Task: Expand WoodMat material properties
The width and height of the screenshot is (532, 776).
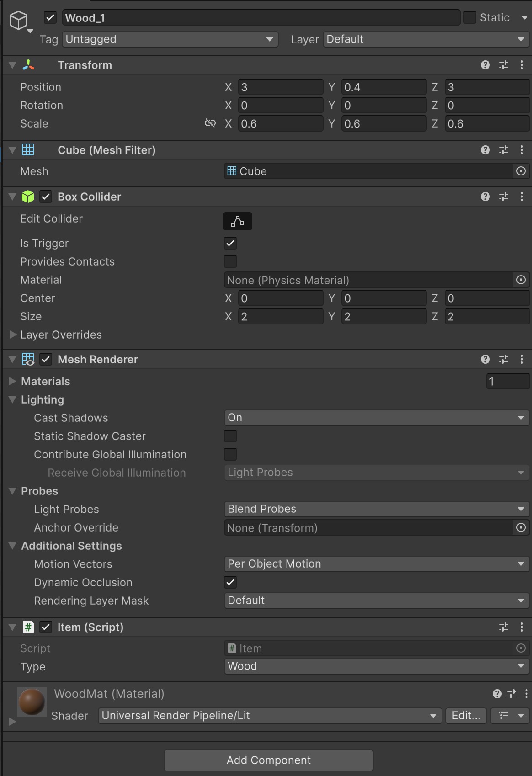Action: [13, 721]
